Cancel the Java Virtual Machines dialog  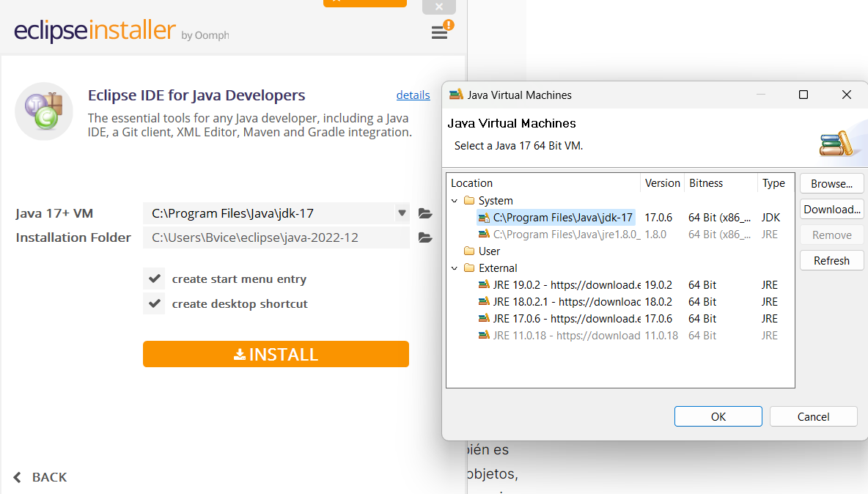[813, 416]
